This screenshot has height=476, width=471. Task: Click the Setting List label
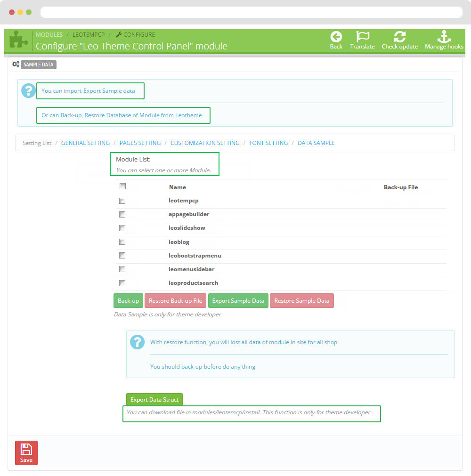coord(37,143)
